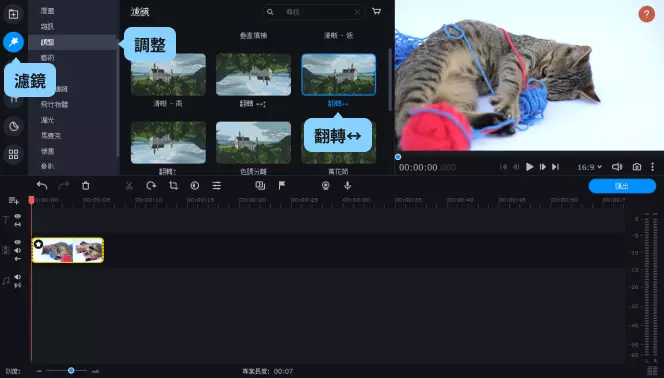664x378 pixels.
Task: Click the blue export button
Action: tap(622, 186)
